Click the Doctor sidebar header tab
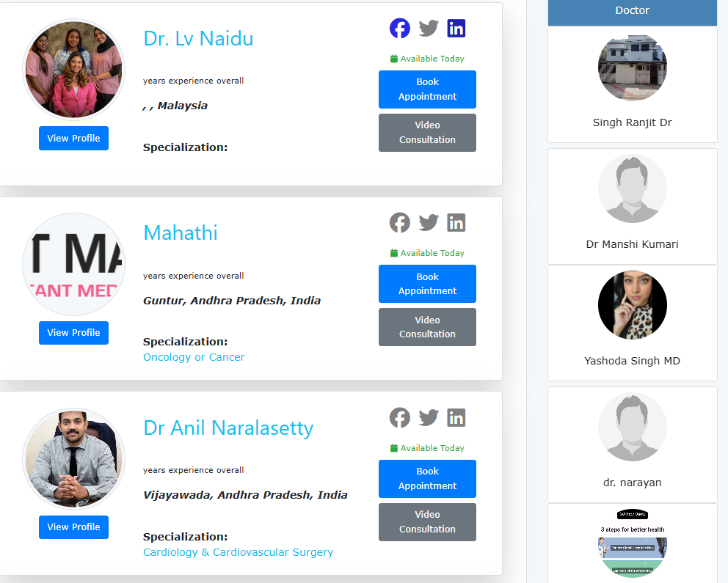 pos(633,11)
